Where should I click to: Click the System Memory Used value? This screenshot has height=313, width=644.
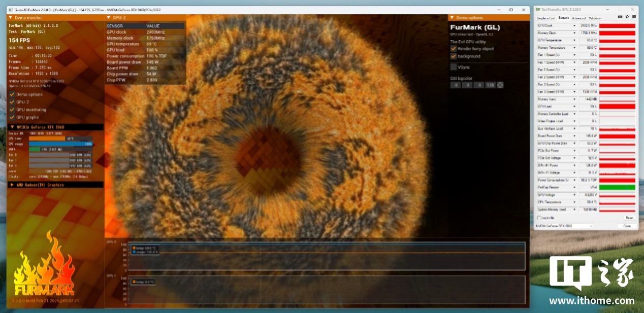click(588, 210)
